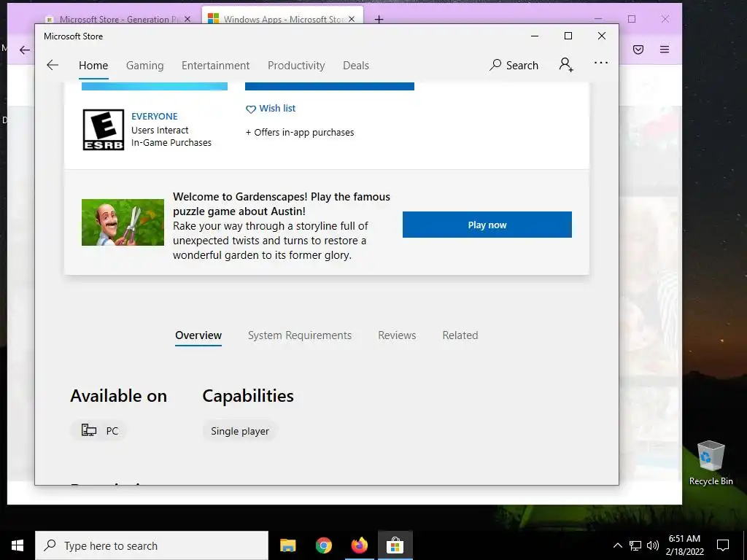This screenshot has height=560, width=747.
Task: Open the Firefox hamburger menu
Action: [665, 50]
